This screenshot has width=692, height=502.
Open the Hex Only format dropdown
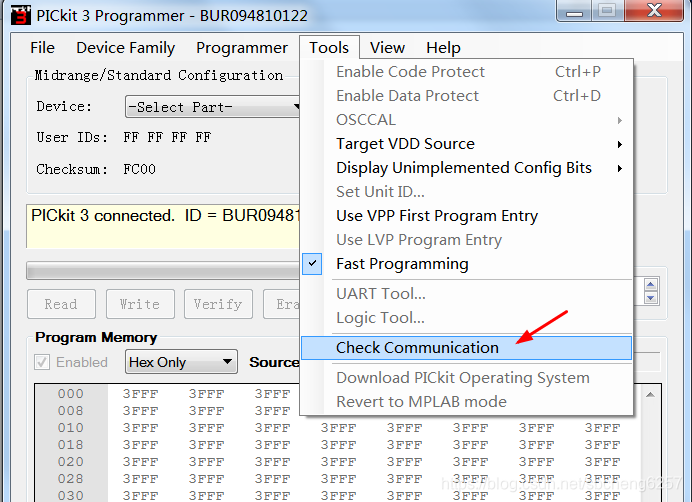point(181,362)
